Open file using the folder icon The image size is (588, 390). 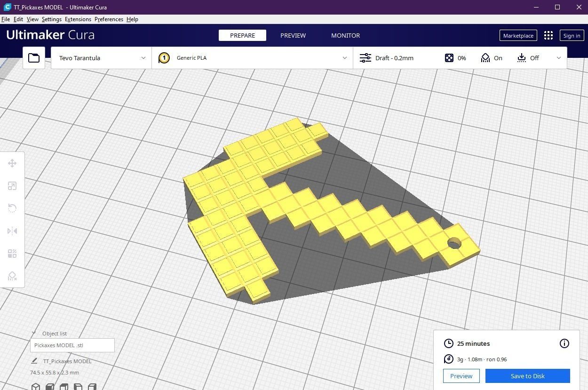pyautogui.click(x=34, y=58)
